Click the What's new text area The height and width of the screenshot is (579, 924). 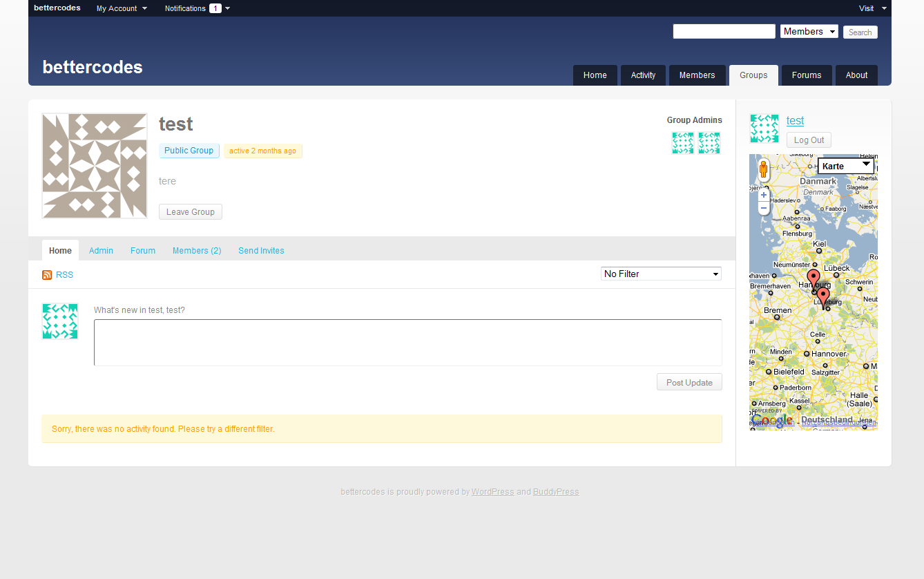pyautogui.click(x=408, y=343)
